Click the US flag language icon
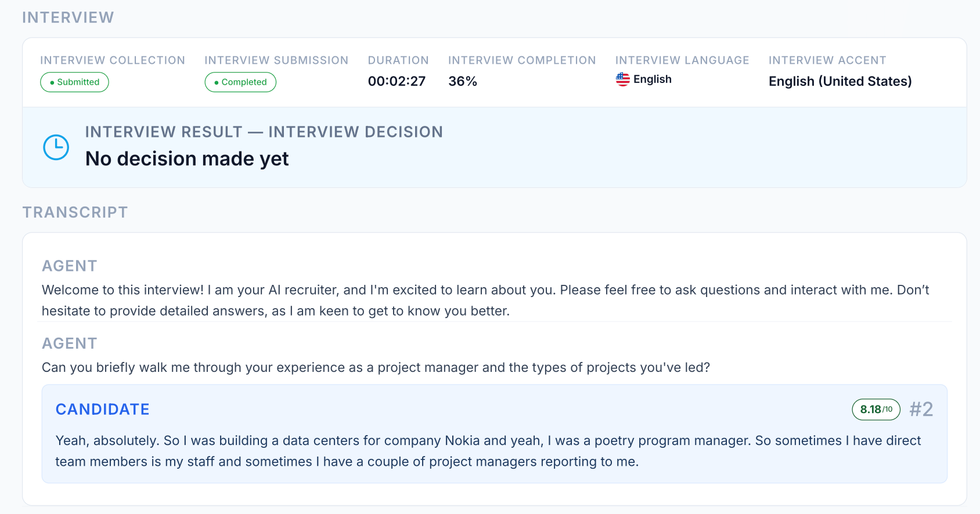This screenshot has height=514, width=980. 623,79
